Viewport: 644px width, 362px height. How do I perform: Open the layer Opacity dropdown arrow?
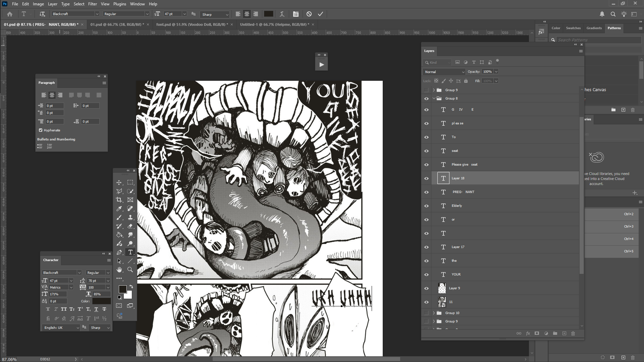point(496,72)
